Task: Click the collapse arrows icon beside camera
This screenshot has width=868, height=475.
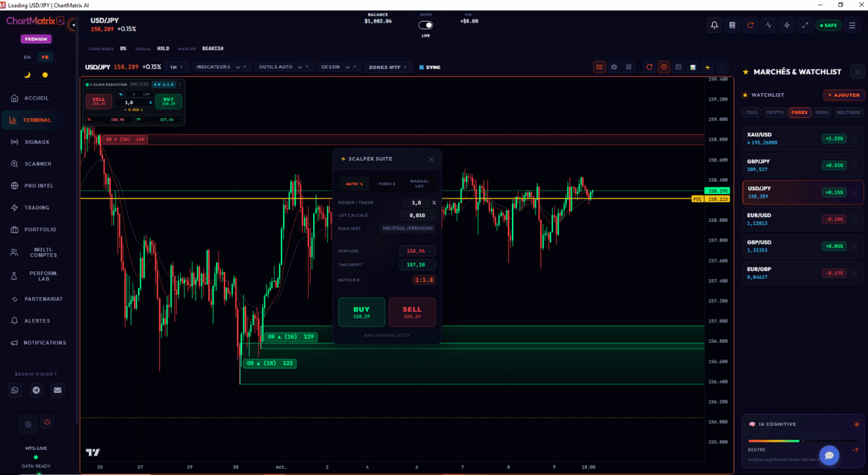Action: point(629,67)
